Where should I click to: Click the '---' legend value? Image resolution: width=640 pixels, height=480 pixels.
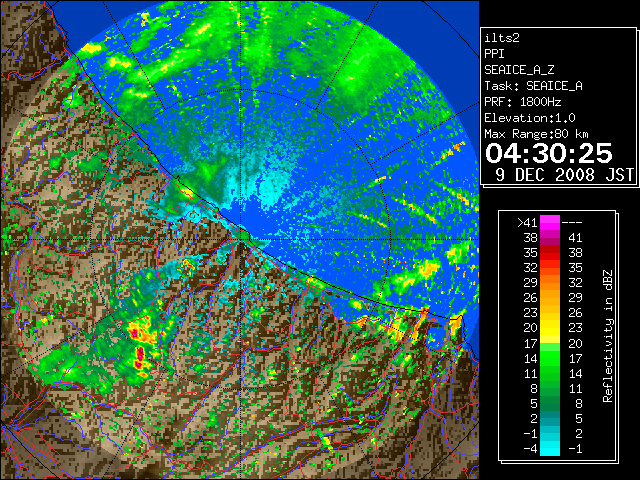[572, 223]
